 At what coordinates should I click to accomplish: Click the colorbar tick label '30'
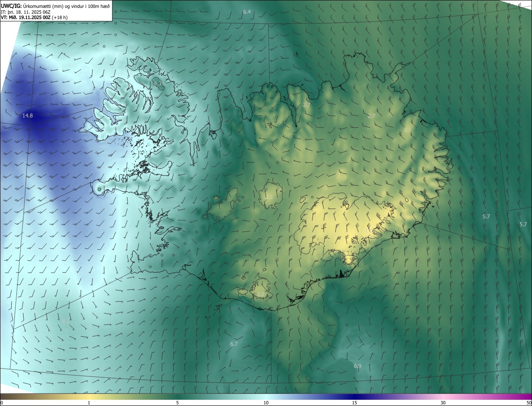(x=443, y=403)
